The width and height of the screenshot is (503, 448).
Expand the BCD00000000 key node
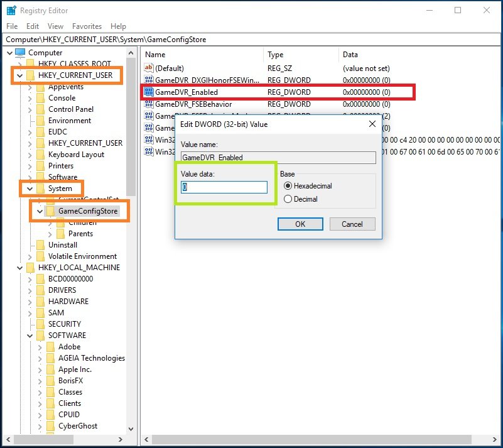pyautogui.click(x=30, y=279)
